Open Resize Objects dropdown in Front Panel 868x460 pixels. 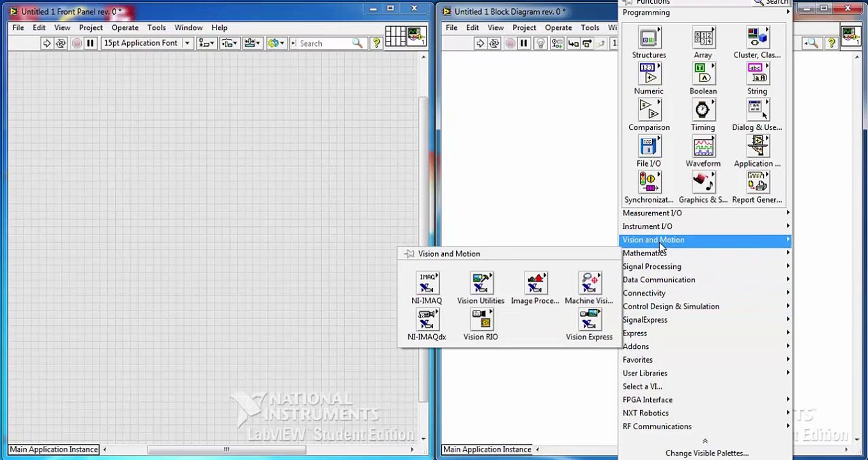252,43
